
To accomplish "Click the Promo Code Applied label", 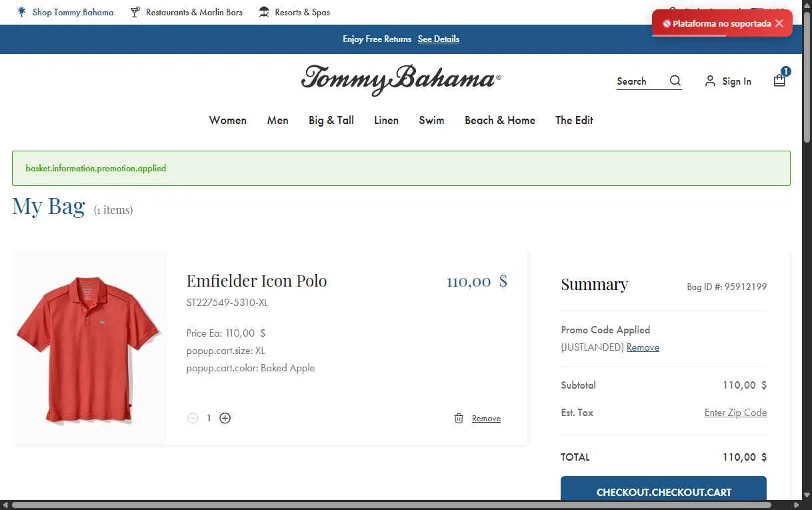I will (x=605, y=330).
